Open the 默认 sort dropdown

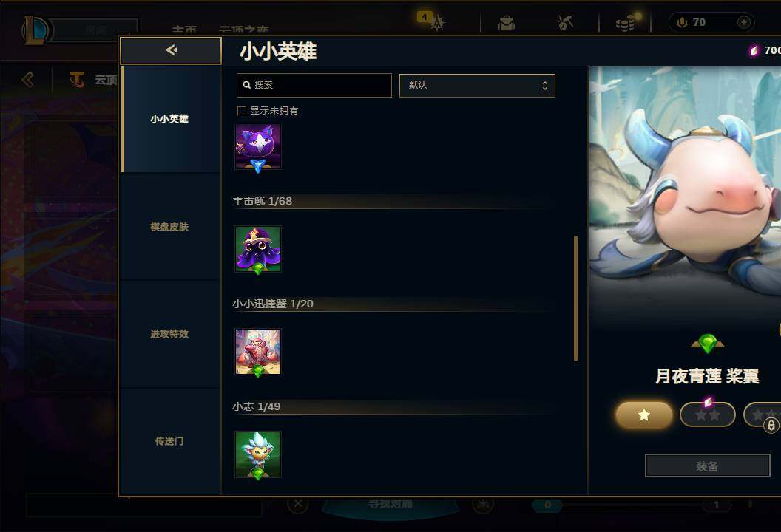(x=477, y=86)
